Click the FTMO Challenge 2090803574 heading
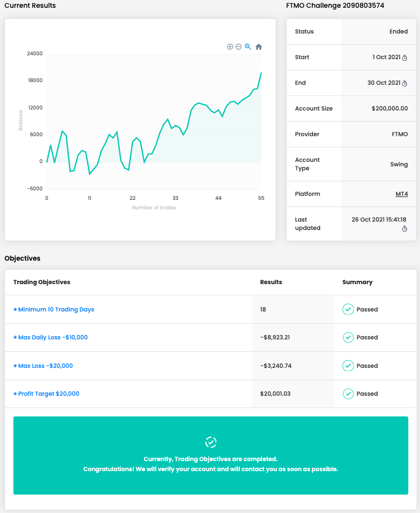The width and height of the screenshot is (420, 513). pyautogui.click(x=335, y=6)
